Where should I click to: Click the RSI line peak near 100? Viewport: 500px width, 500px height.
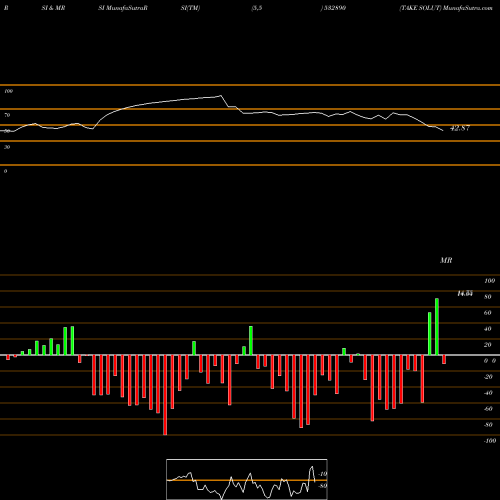pos(220,96)
